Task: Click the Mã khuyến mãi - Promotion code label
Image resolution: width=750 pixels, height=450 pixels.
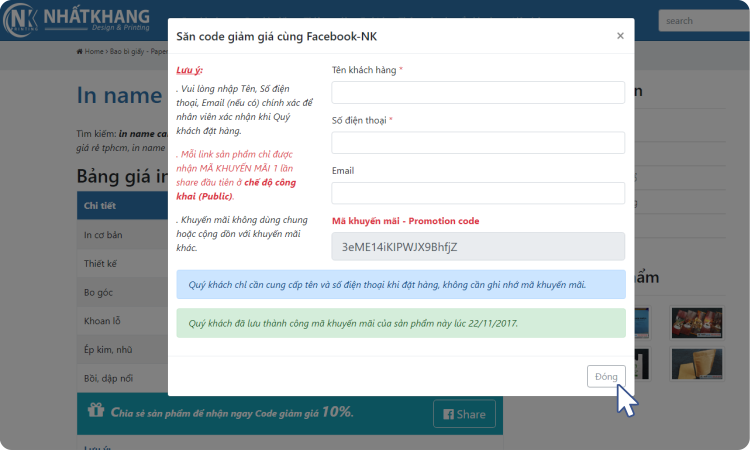Action: [406, 221]
